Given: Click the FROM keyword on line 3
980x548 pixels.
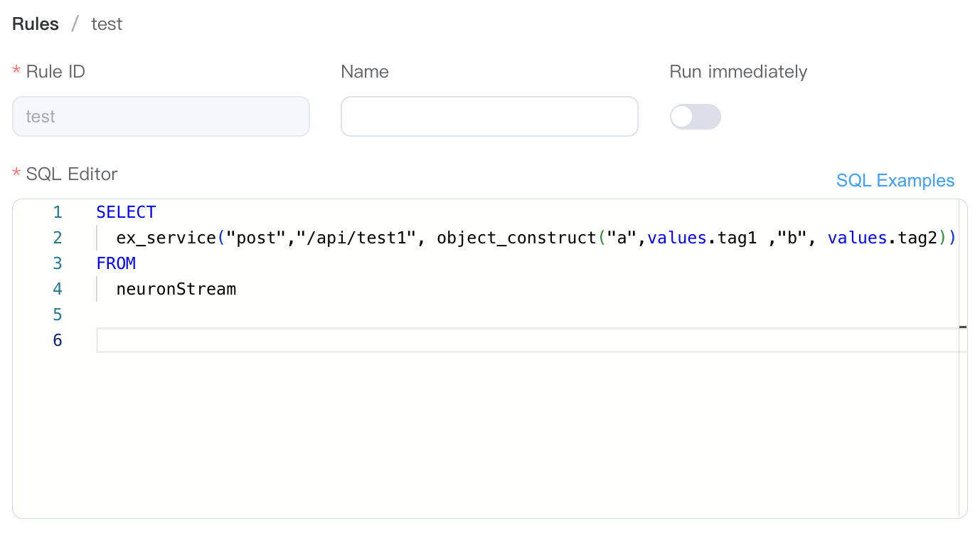Looking at the screenshot, I should coord(116,263).
